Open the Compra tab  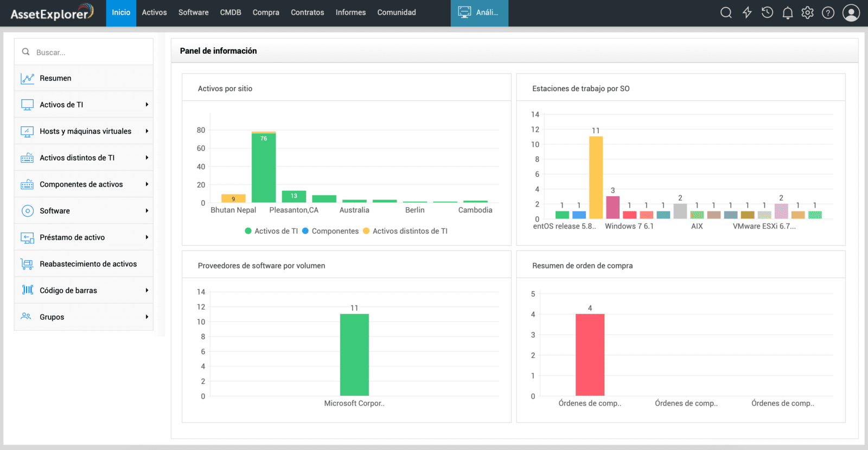tap(266, 12)
